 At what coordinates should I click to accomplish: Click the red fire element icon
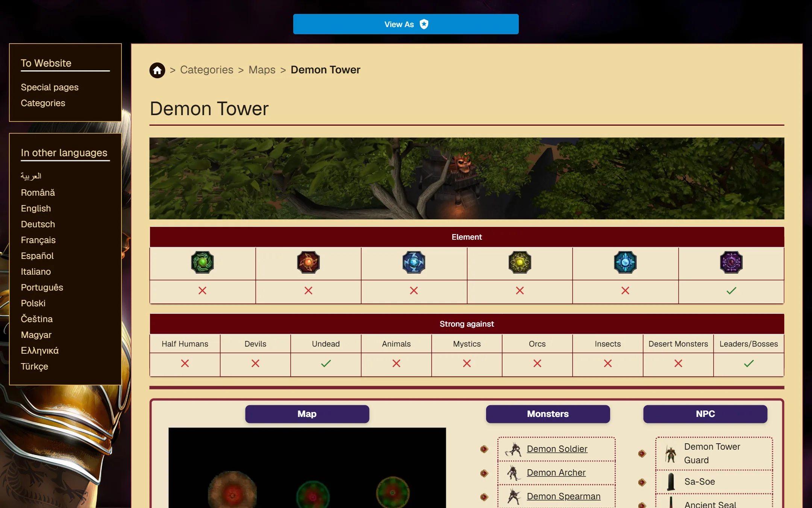(x=308, y=262)
